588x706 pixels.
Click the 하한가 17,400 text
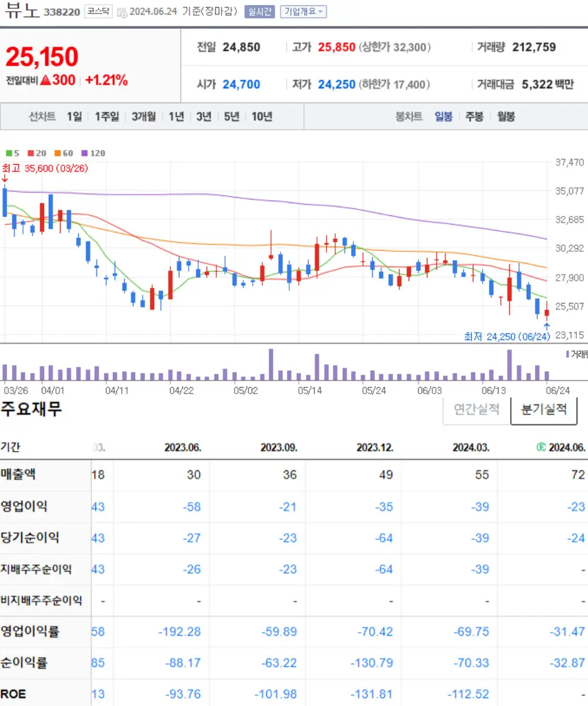click(395, 85)
